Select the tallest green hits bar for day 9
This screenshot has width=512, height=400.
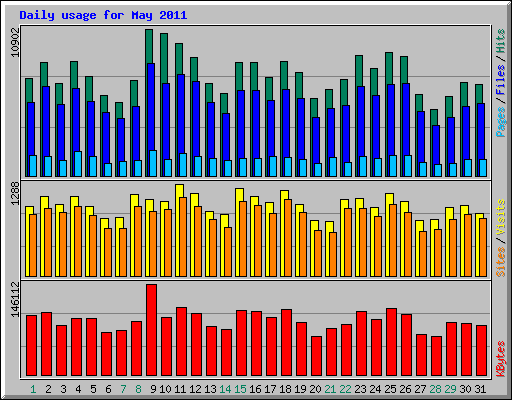[x=149, y=46]
